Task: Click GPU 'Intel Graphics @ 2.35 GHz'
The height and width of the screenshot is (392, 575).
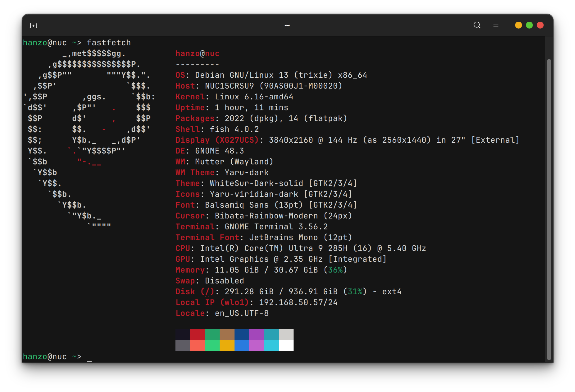Action: [261, 259]
